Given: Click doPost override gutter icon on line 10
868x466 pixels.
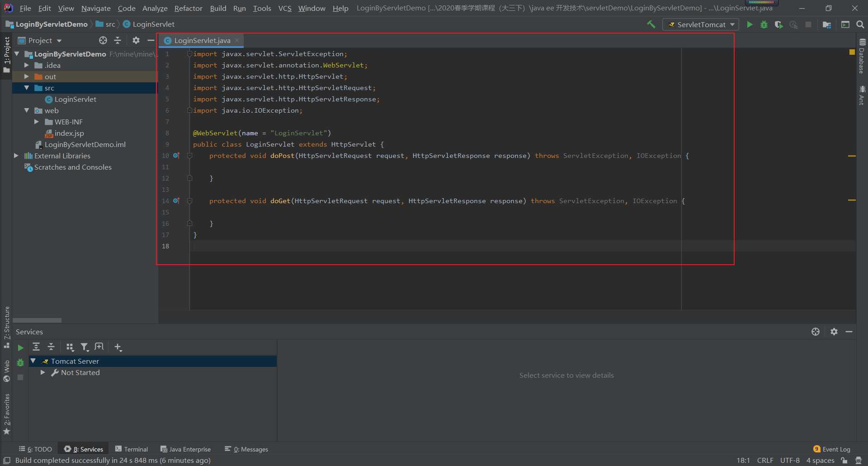Looking at the screenshot, I should tap(176, 155).
